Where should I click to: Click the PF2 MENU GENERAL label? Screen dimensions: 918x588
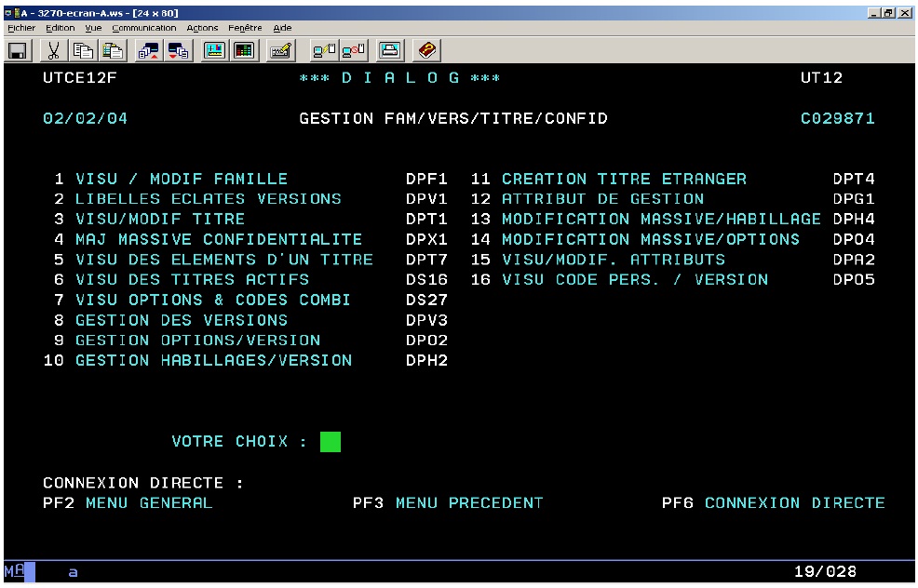[128, 503]
